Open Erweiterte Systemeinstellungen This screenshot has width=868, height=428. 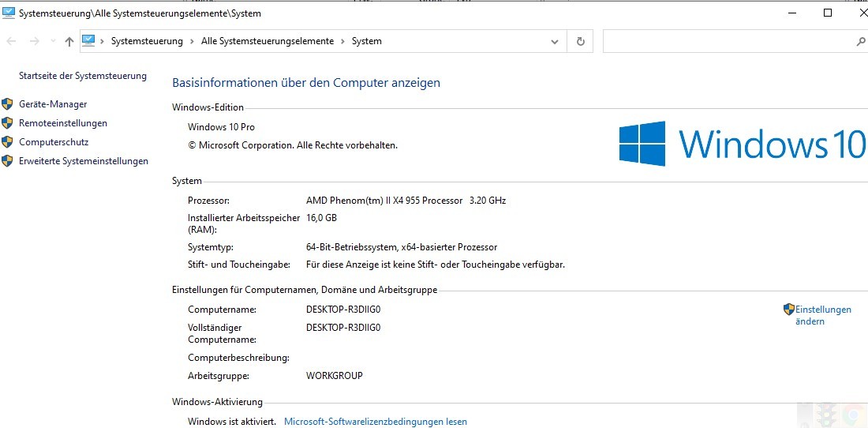point(84,161)
